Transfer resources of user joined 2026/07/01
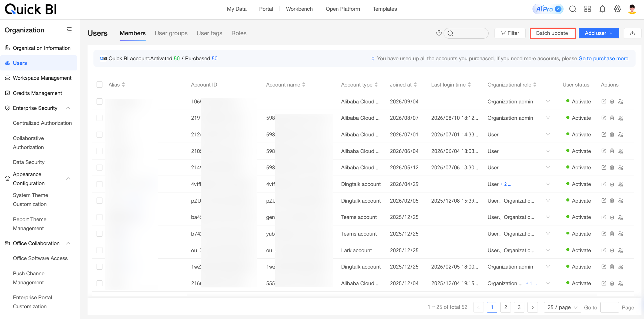 [620, 134]
